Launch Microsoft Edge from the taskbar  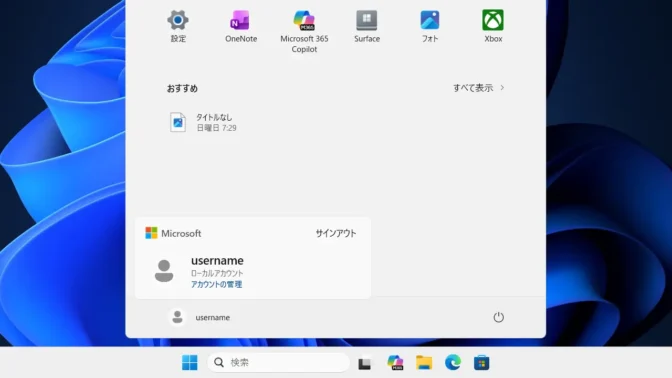(x=453, y=363)
